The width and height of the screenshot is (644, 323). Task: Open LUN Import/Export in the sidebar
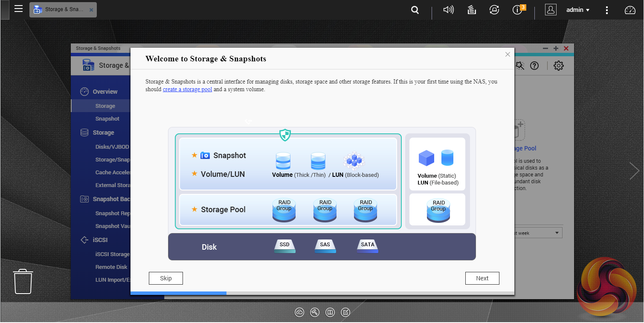[113, 280]
